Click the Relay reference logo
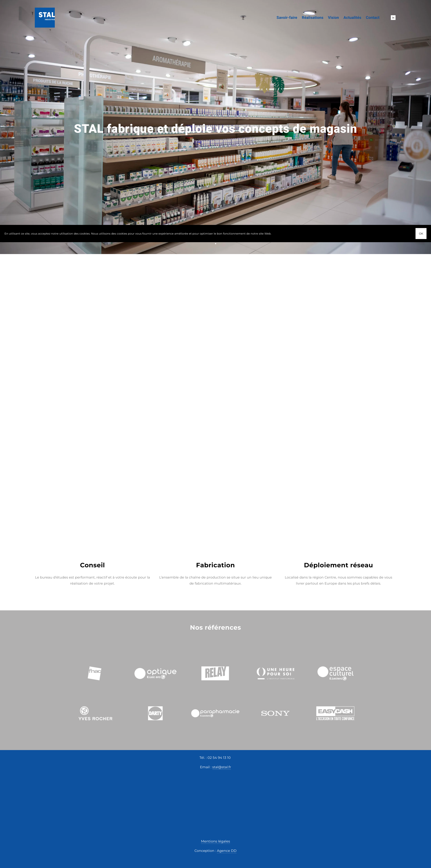Image resolution: width=431 pixels, height=868 pixels. (215, 673)
